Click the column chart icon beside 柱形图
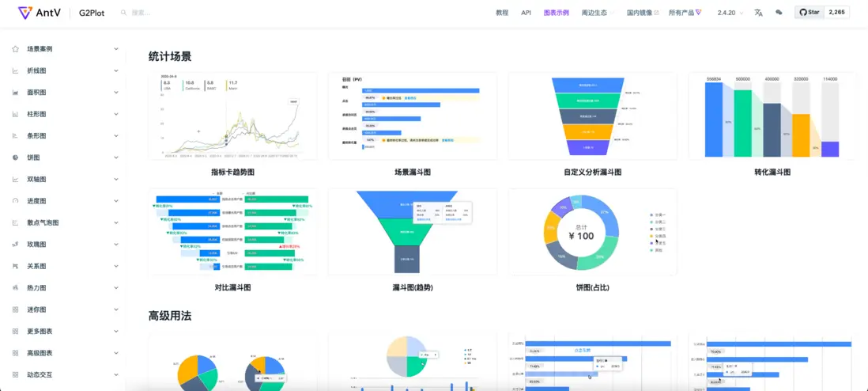The width and height of the screenshot is (868, 391). (16, 114)
